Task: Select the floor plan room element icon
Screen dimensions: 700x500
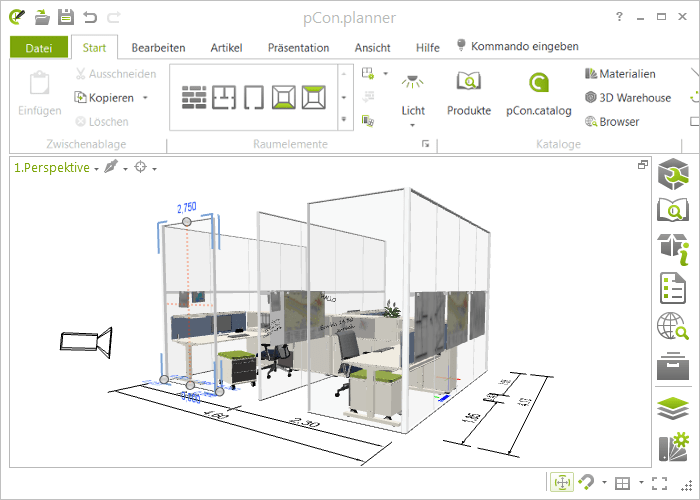Action: point(224,97)
